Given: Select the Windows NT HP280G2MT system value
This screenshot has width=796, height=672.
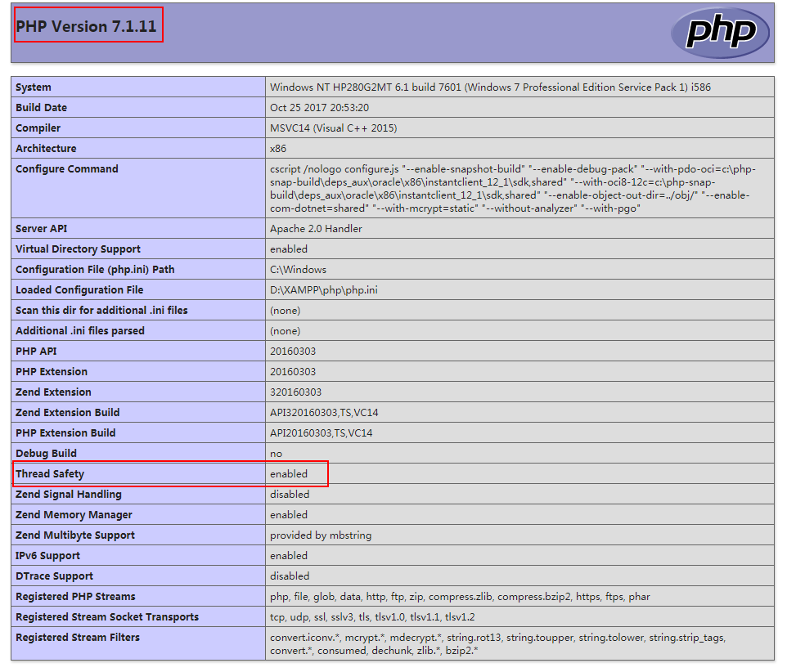Looking at the screenshot, I should [x=490, y=87].
